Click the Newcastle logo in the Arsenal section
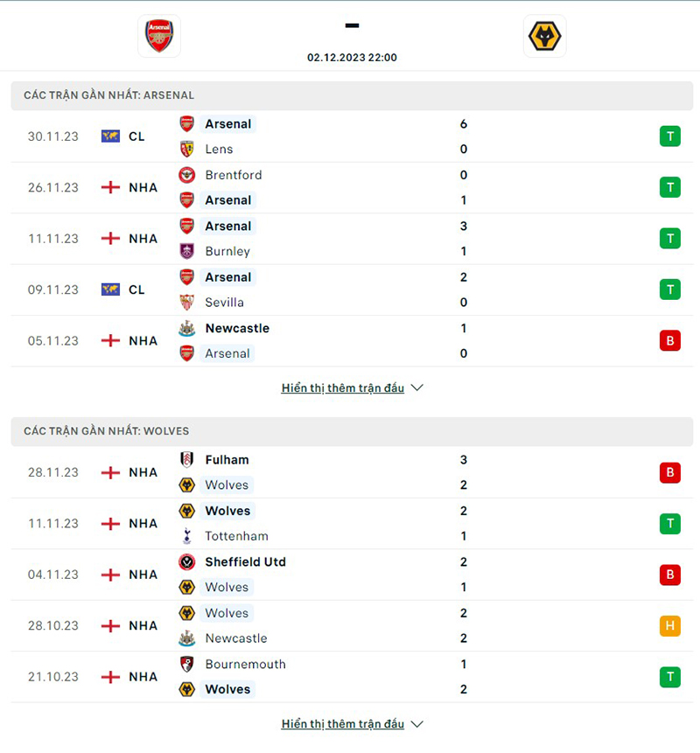700x753 pixels. (186, 329)
